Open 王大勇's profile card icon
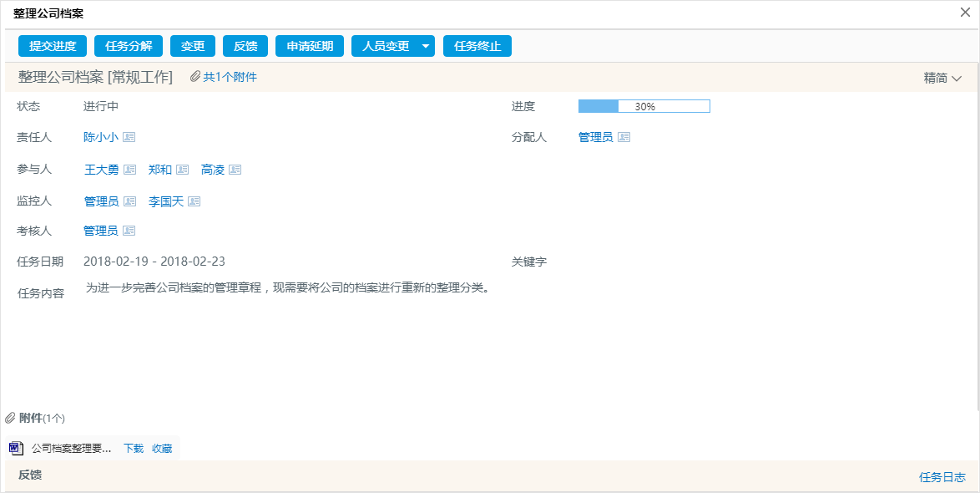The width and height of the screenshot is (980, 493). (x=130, y=169)
